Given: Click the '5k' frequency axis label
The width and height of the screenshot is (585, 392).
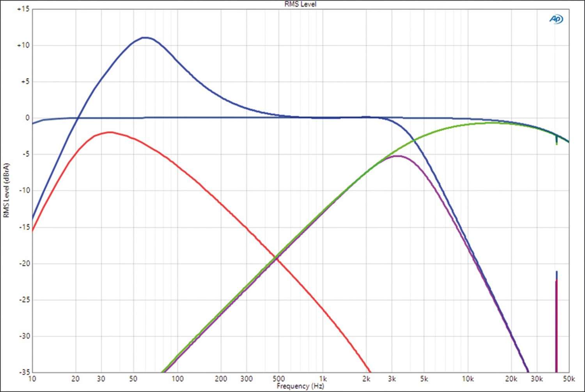Looking at the screenshot, I should [424, 379].
